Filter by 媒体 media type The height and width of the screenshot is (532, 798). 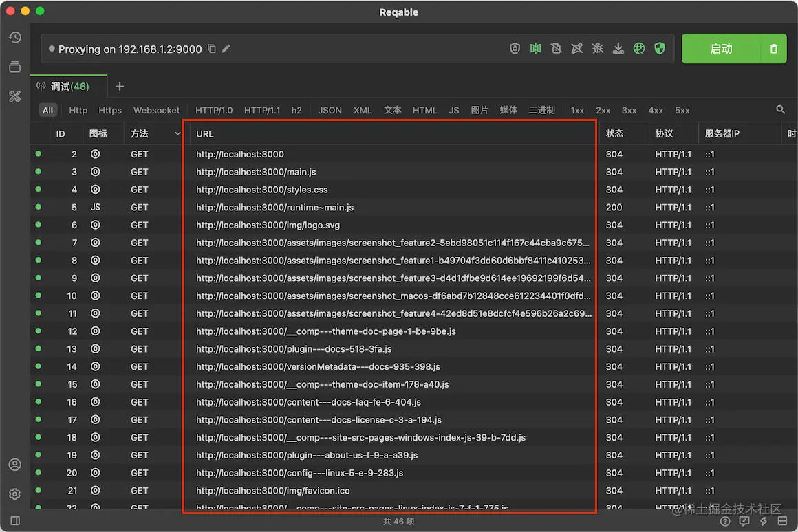[x=508, y=111]
